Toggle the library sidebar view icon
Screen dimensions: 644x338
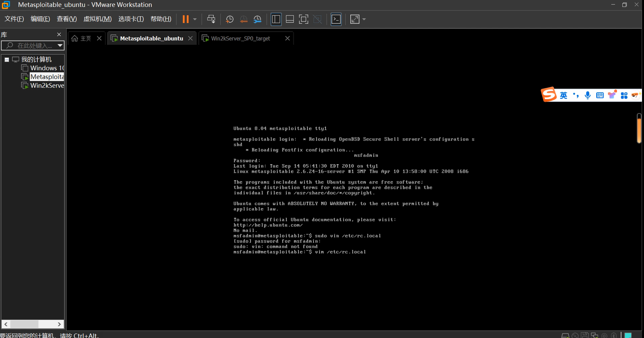click(276, 19)
